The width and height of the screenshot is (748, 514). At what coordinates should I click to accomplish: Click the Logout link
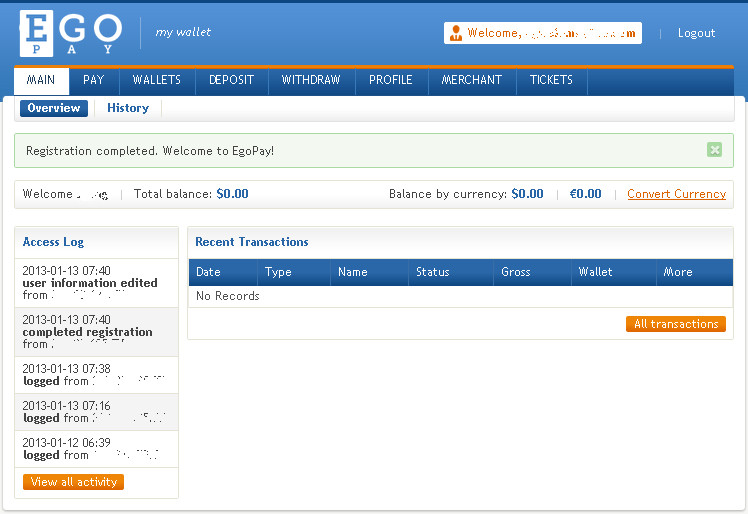click(696, 33)
